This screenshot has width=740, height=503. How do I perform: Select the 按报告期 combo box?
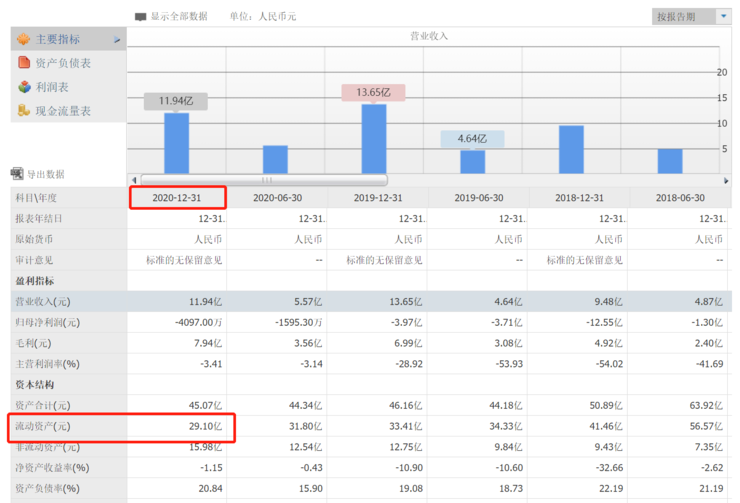click(x=682, y=16)
